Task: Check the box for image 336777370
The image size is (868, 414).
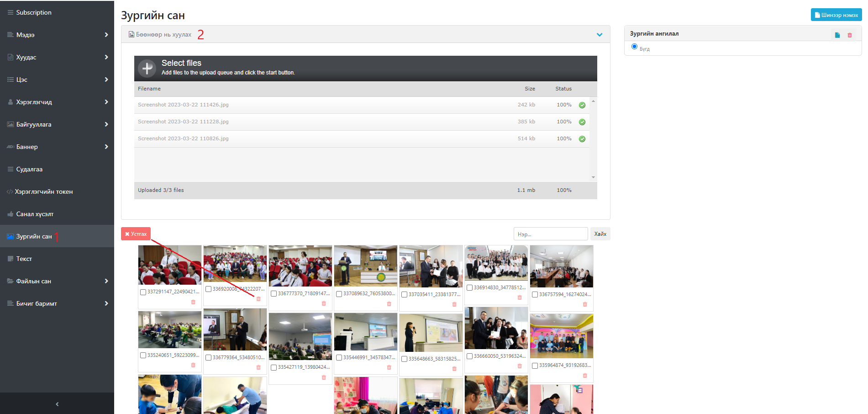Action: [x=274, y=294]
